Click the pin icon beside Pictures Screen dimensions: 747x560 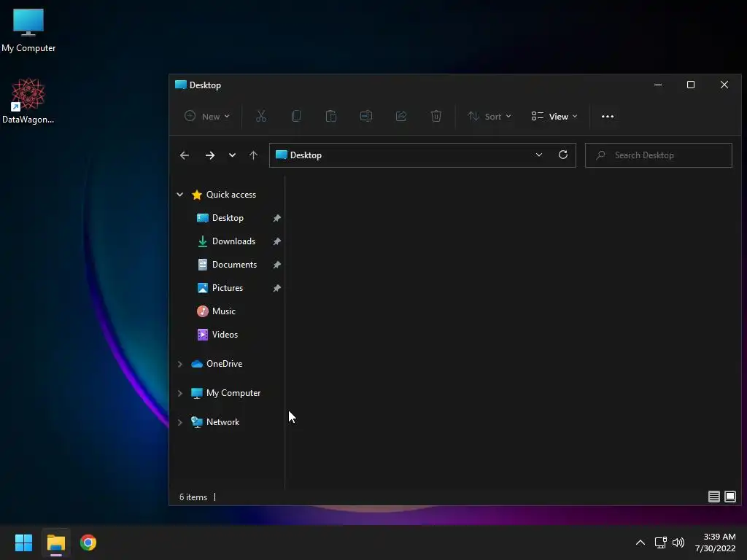point(276,288)
